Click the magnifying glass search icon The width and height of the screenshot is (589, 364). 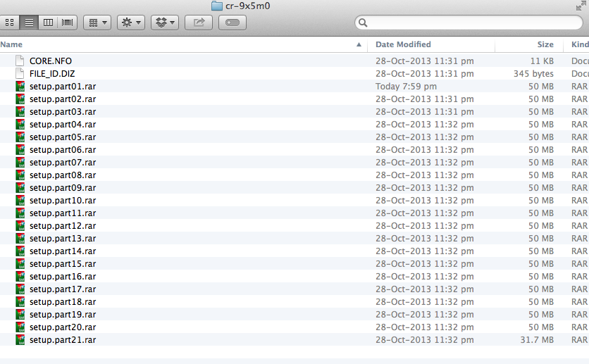(x=363, y=23)
